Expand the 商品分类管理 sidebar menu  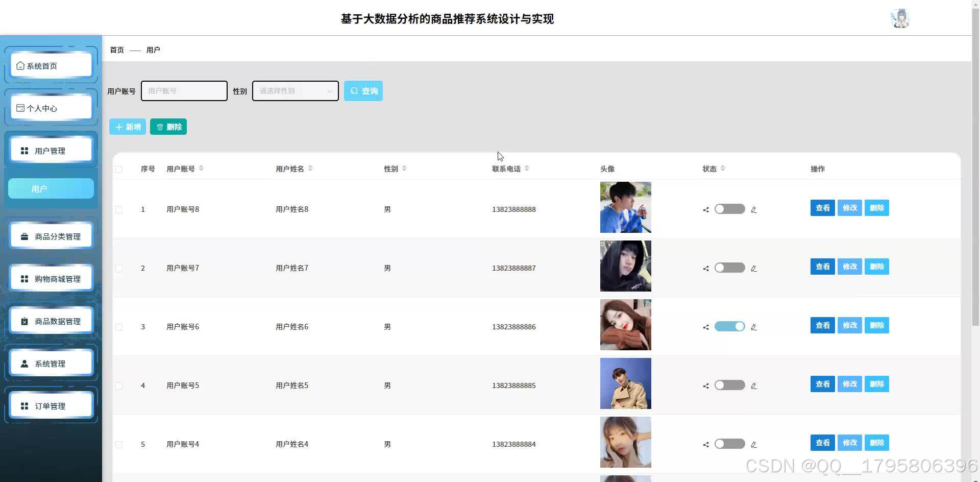(51, 236)
